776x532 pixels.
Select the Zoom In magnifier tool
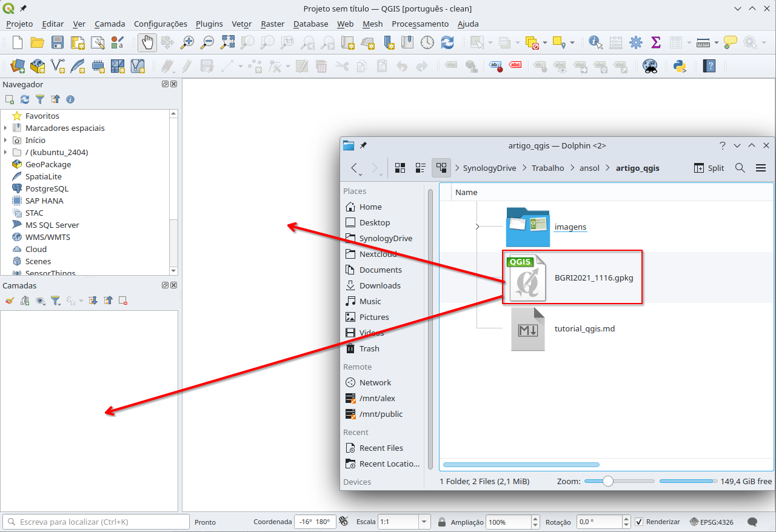coord(187,42)
